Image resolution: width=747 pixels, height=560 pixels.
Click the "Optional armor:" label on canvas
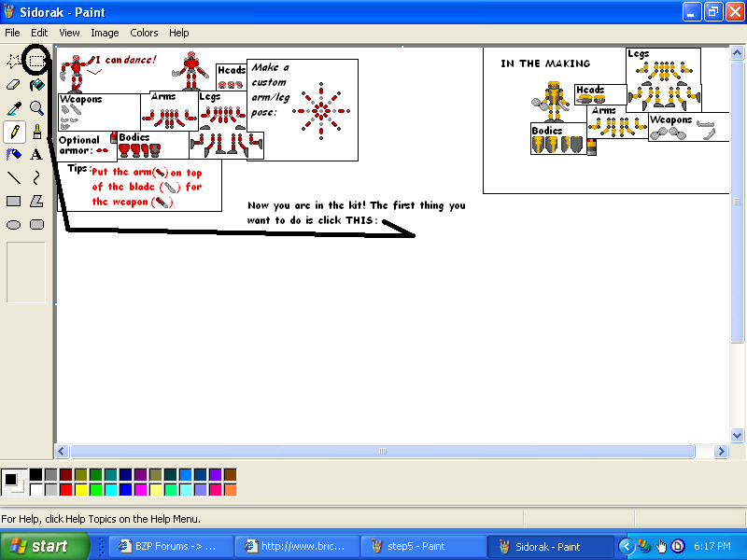click(x=79, y=146)
